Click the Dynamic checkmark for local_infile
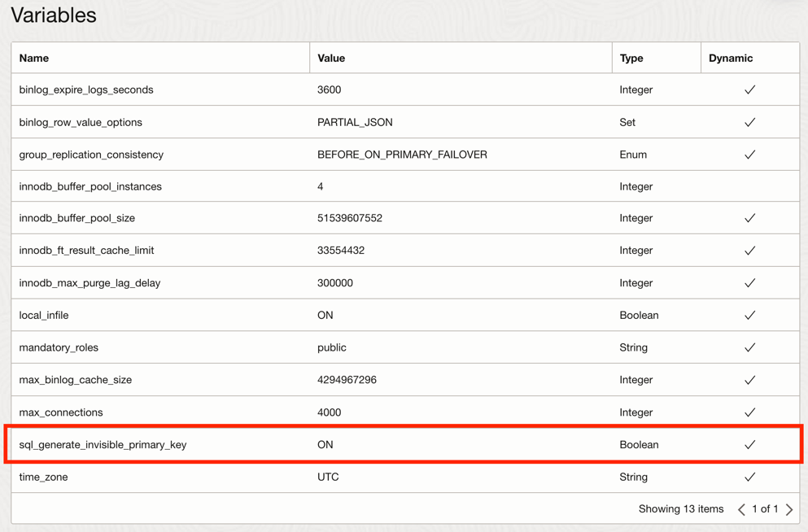This screenshot has width=808, height=532. point(749,315)
